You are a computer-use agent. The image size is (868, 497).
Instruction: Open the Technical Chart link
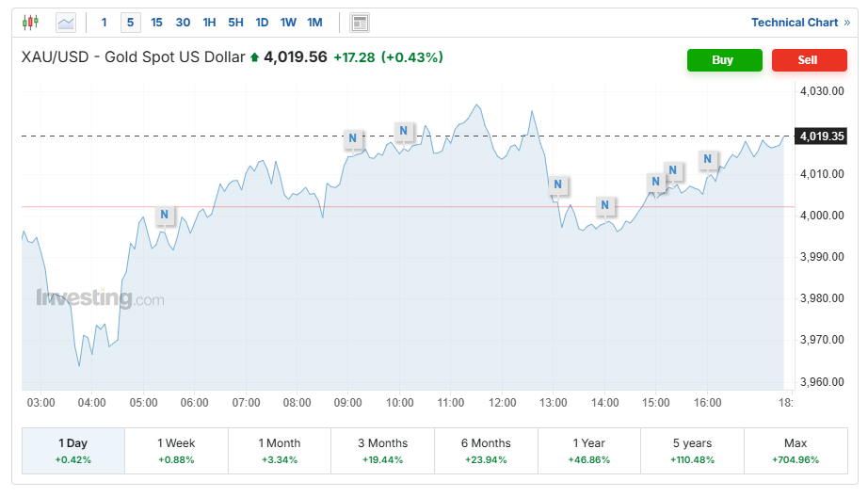pos(799,23)
